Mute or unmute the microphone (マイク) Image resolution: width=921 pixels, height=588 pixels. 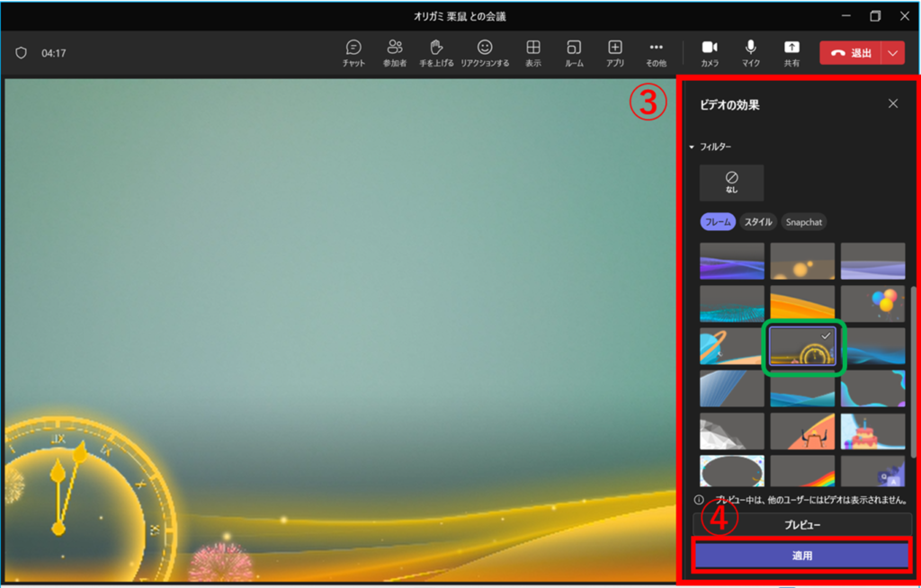pos(750,52)
